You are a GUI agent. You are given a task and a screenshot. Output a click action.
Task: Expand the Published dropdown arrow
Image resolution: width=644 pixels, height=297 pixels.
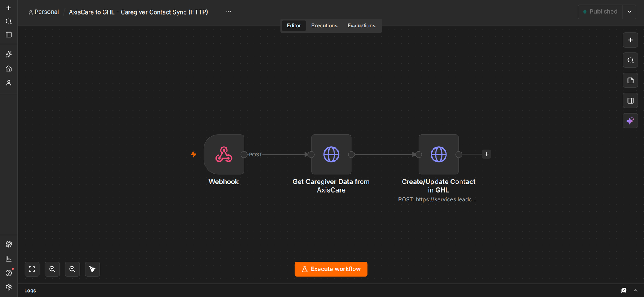coord(630,12)
